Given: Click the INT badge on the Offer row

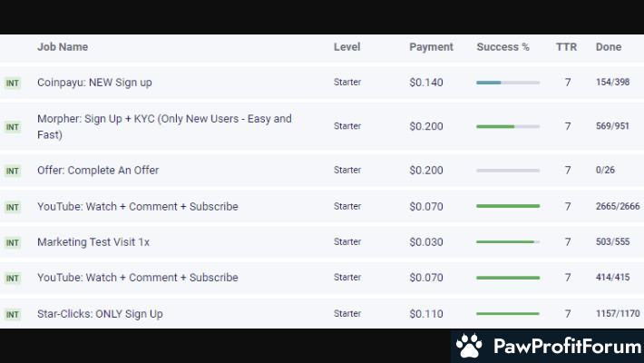Looking at the screenshot, I should 13,171.
